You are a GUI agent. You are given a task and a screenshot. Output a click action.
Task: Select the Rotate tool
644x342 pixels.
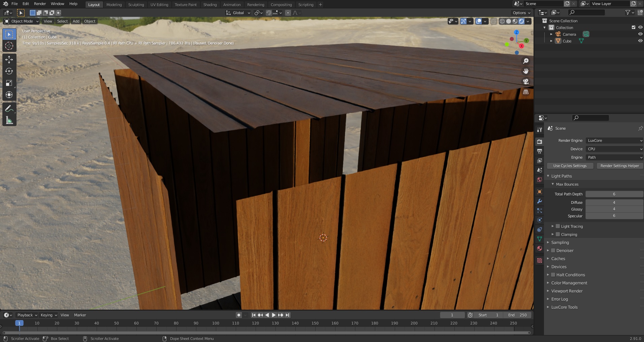(9, 71)
